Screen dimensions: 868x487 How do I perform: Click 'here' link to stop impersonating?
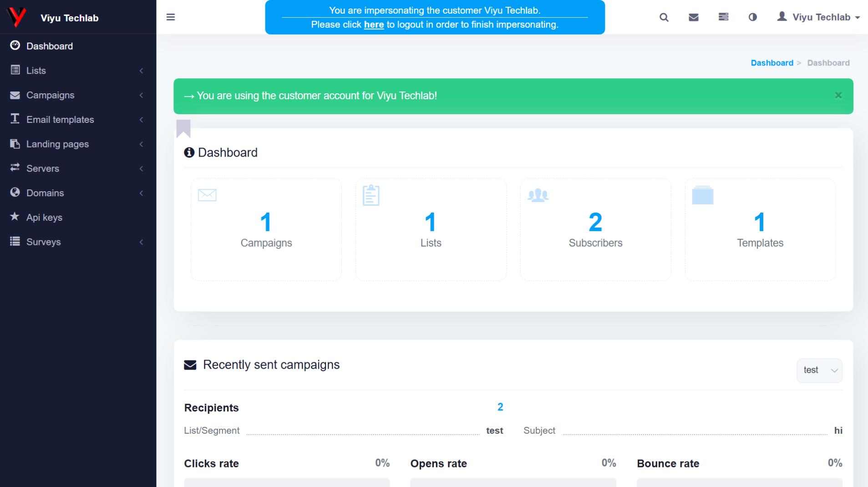click(x=374, y=25)
